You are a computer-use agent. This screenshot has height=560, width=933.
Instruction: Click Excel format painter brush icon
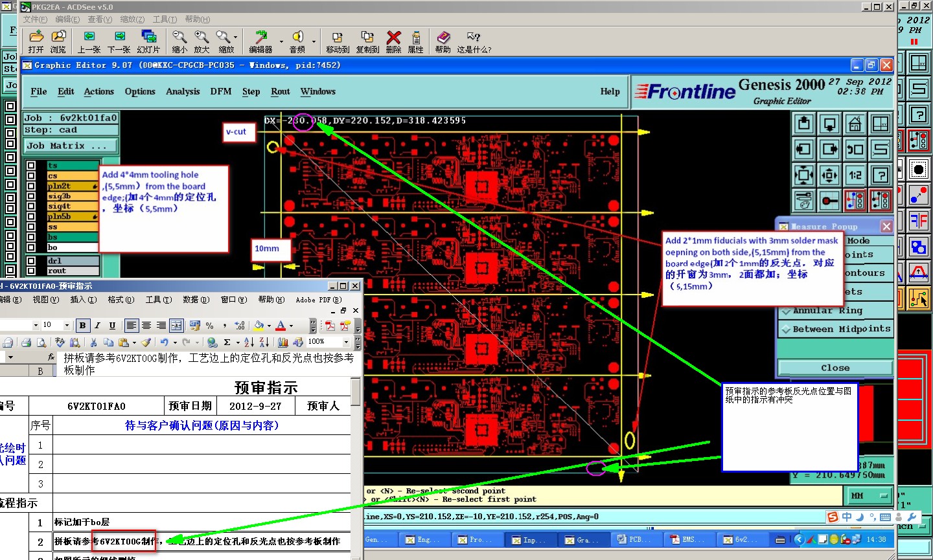[146, 342]
